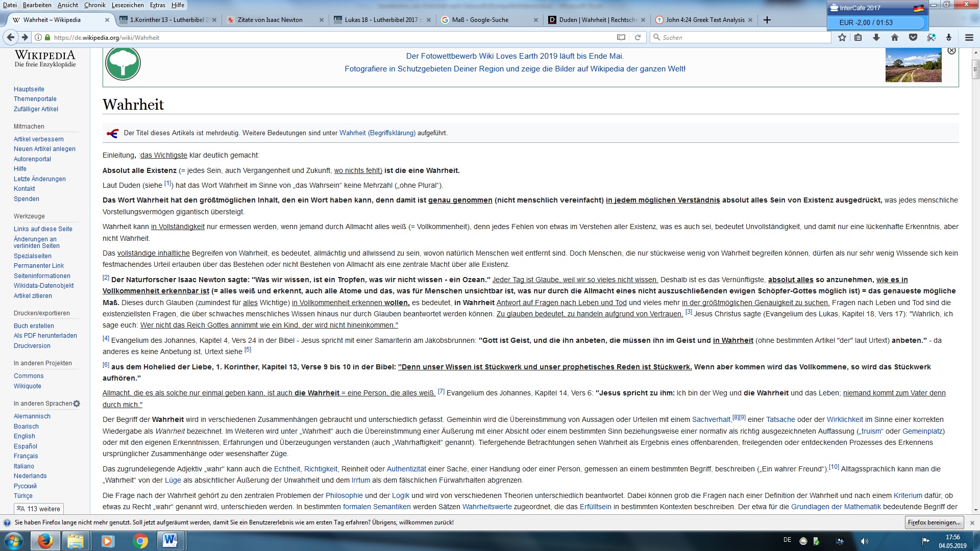The height and width of the screenshot is (551, 980).
Task: Click the Wikipedia logo
Action: pos(45,59)
